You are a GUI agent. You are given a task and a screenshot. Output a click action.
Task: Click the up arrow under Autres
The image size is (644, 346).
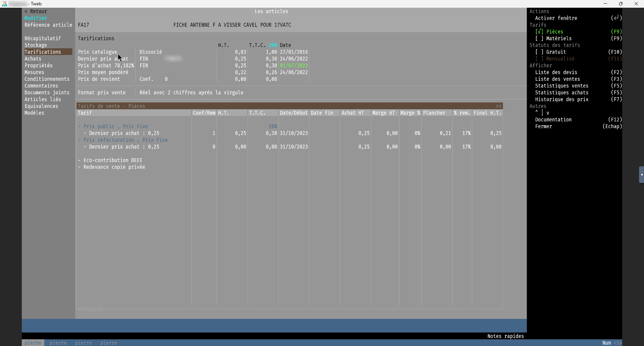point(537,113)
